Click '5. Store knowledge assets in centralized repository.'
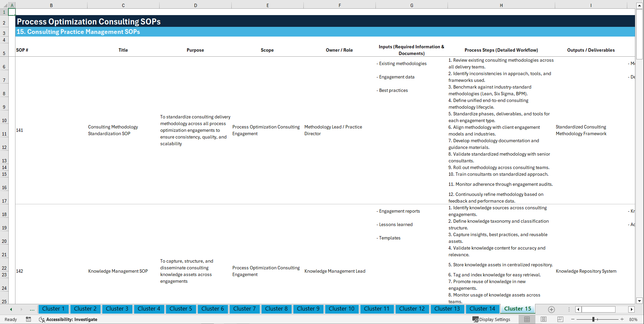 pos(501,265)
